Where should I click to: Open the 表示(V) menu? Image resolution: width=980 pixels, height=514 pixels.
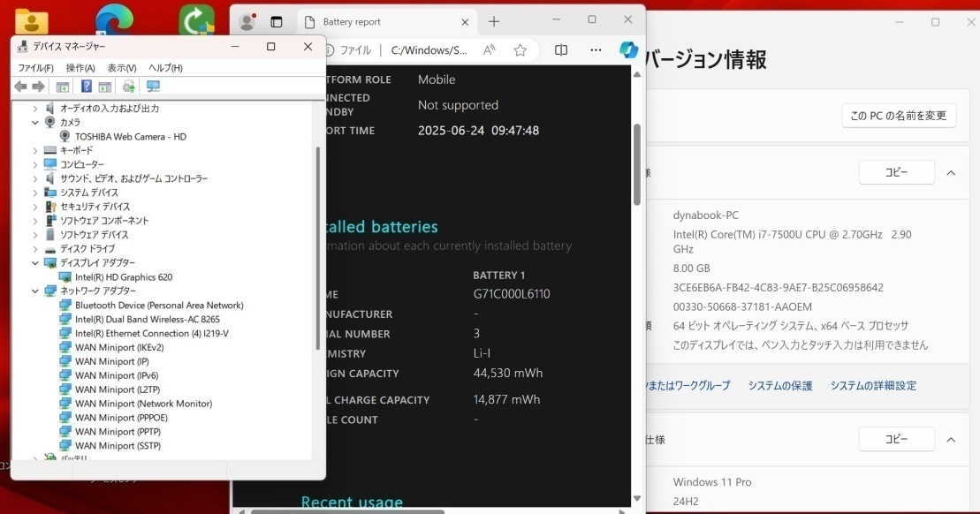coord(122,68)
